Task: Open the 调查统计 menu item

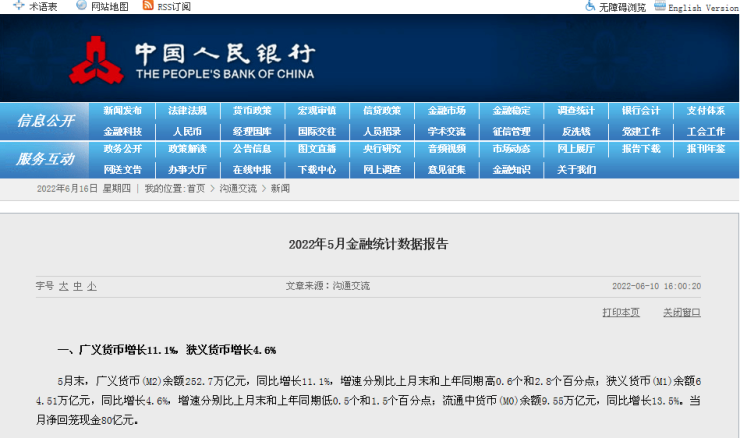Action: tap(576, 110)
